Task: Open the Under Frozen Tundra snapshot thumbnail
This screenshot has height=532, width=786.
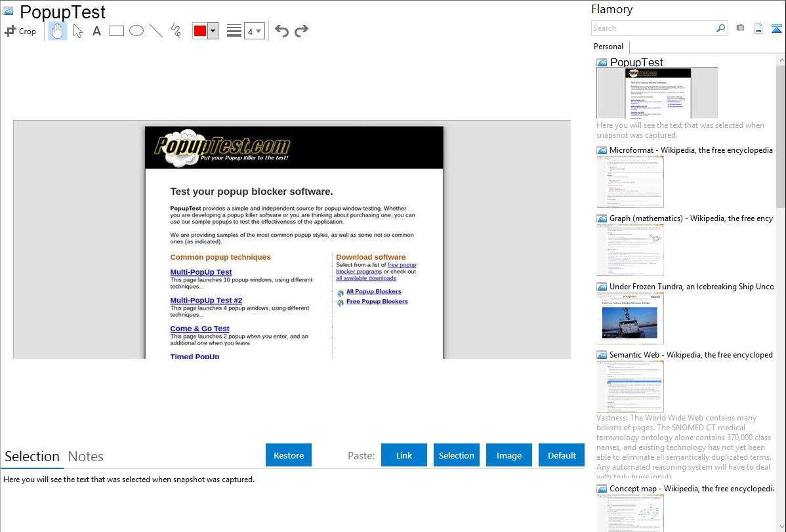Action: coord(630,318)
